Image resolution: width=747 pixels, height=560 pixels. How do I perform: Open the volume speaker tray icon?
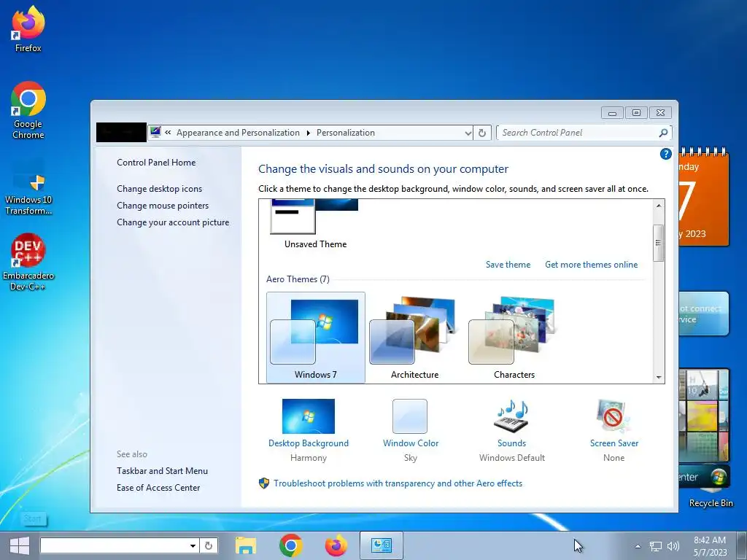click(x=673, y=546)
